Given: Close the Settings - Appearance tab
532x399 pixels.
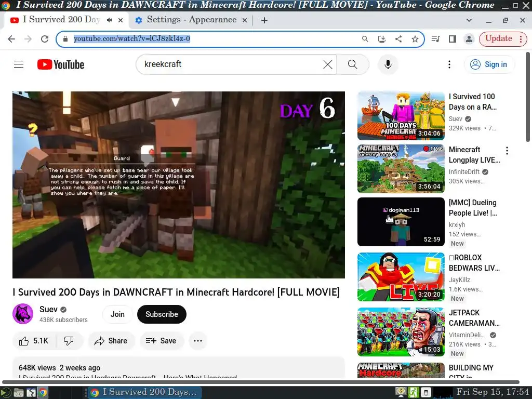Looking at the screenshot, I should 245,20.
